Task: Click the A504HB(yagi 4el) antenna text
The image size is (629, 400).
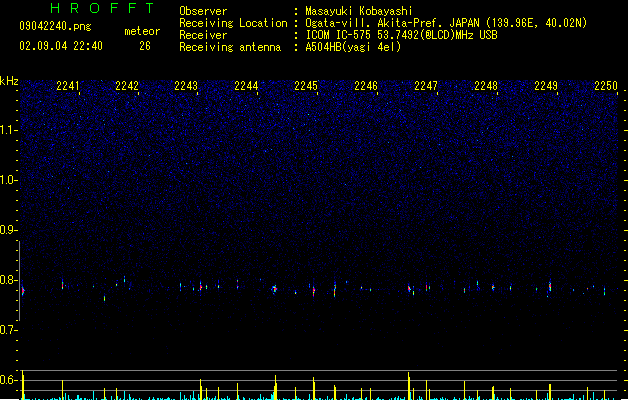Action: 353,47
